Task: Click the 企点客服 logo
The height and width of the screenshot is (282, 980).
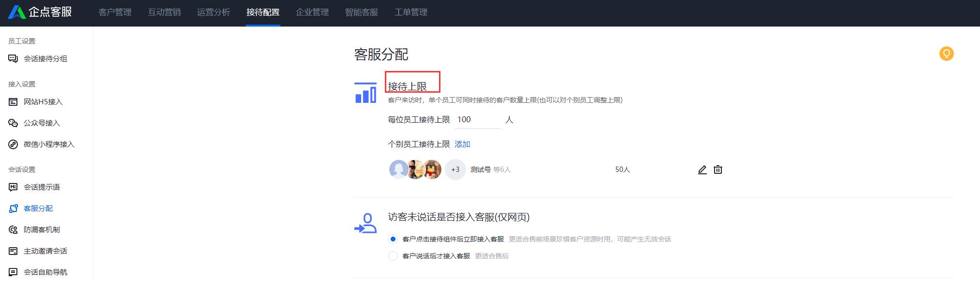Action: point(40,12)
